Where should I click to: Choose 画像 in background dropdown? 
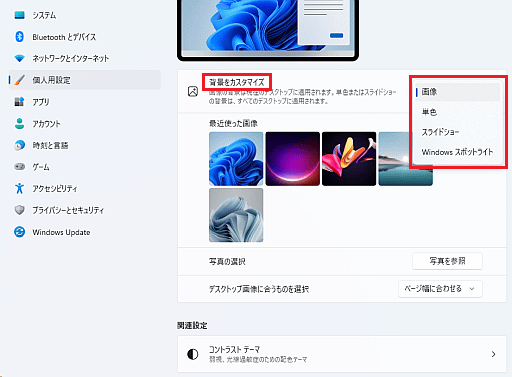457,92
